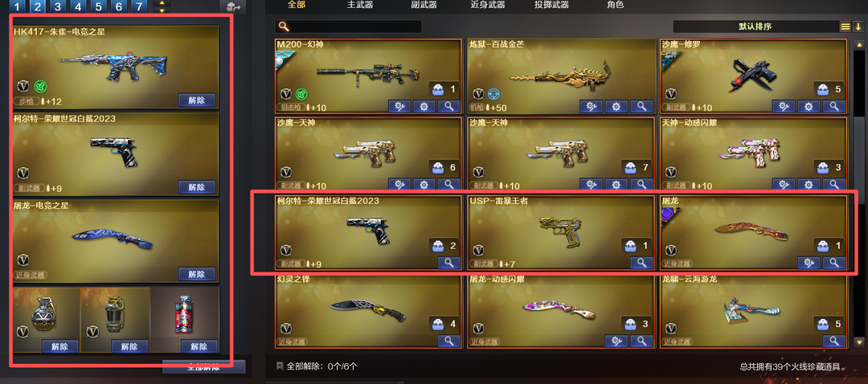
Task: Open magnifier preview on M200-幻神 card
Action: (448, 106)
